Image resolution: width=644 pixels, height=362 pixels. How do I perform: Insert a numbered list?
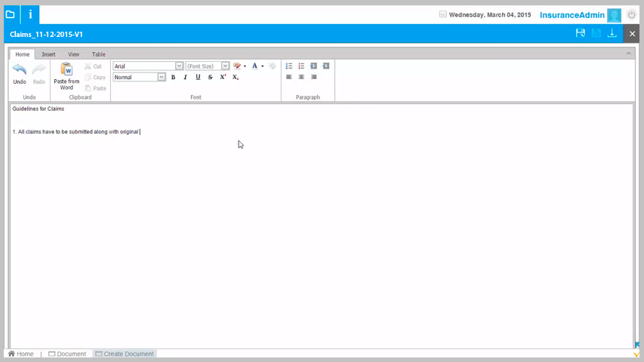click(301, 66)
